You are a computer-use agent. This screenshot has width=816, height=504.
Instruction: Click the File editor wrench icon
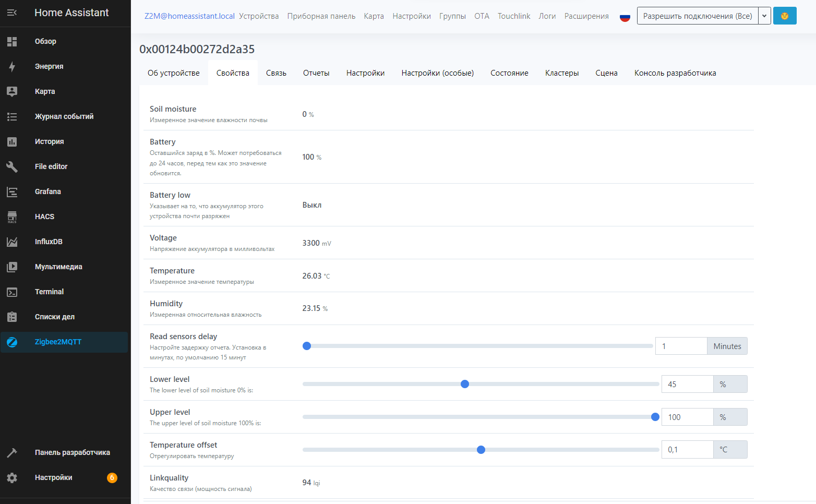point(12,166)
